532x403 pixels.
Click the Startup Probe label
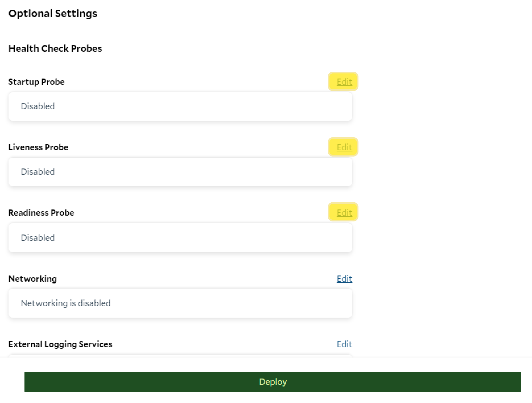36,82
